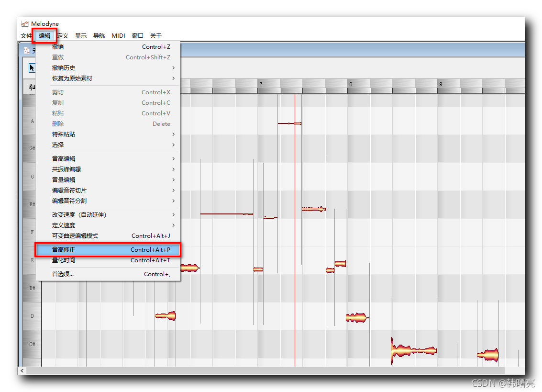Image resolution: width=542 pixels, height=392 pixels.
Task: Expand 改变速度（自动延伸）submenu
Action: [108, 215]
